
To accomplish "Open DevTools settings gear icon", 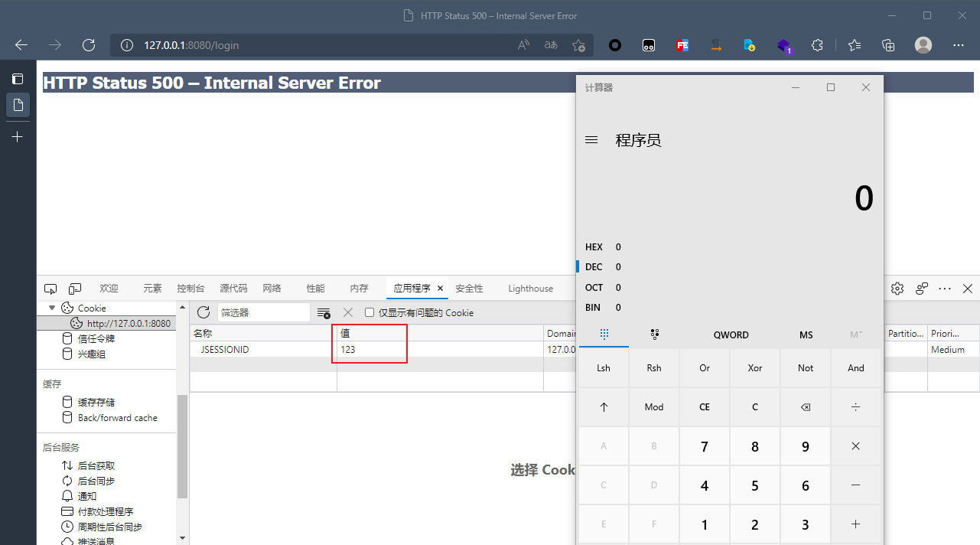I will (897, 289).
